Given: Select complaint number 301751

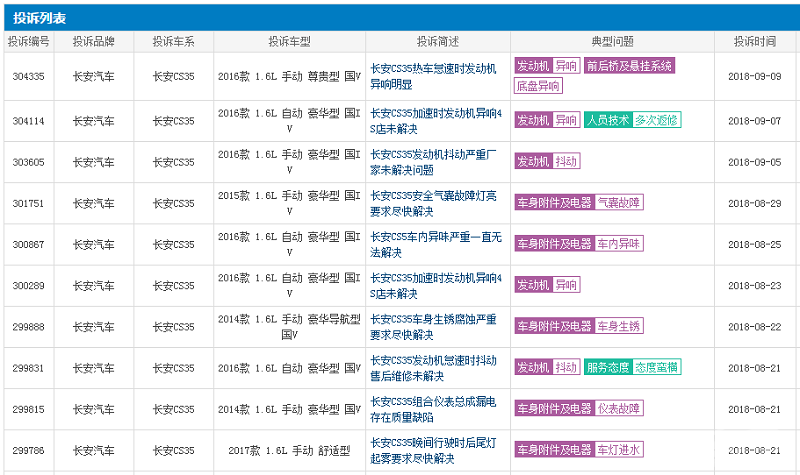Looking at the screenshot, I should point(29,204).
